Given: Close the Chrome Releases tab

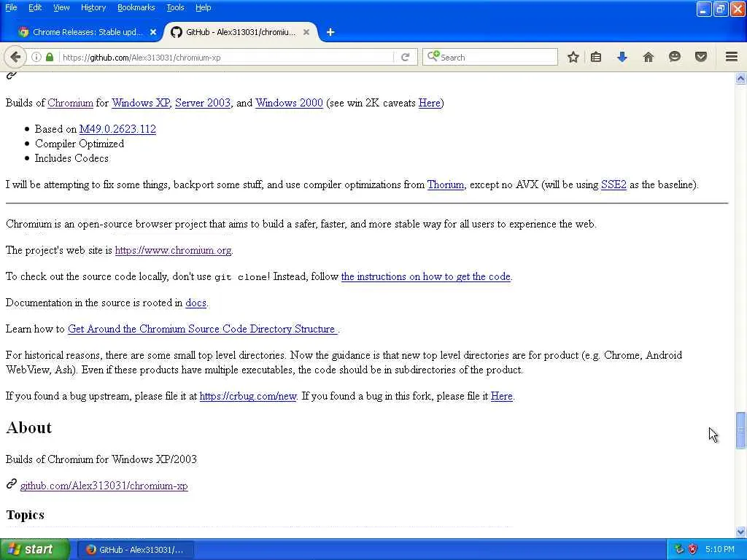Looking at the screenshot, I should tap(153, 32).
